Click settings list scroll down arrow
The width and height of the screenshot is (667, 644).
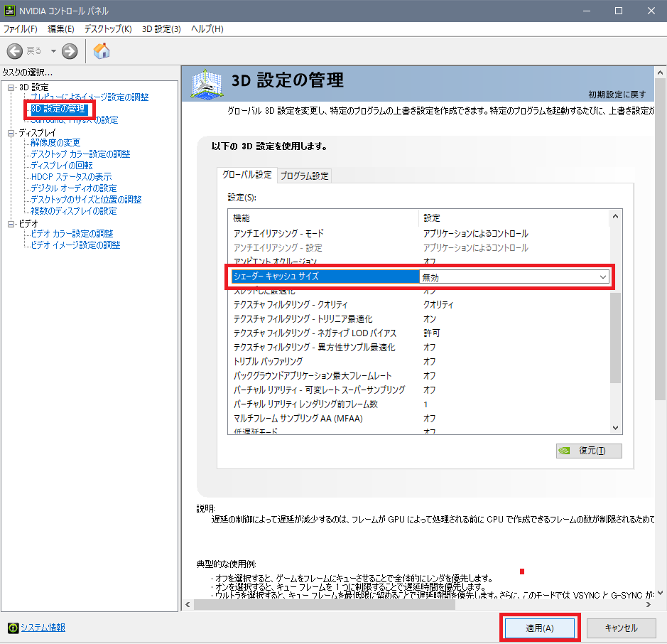point(615,428)
